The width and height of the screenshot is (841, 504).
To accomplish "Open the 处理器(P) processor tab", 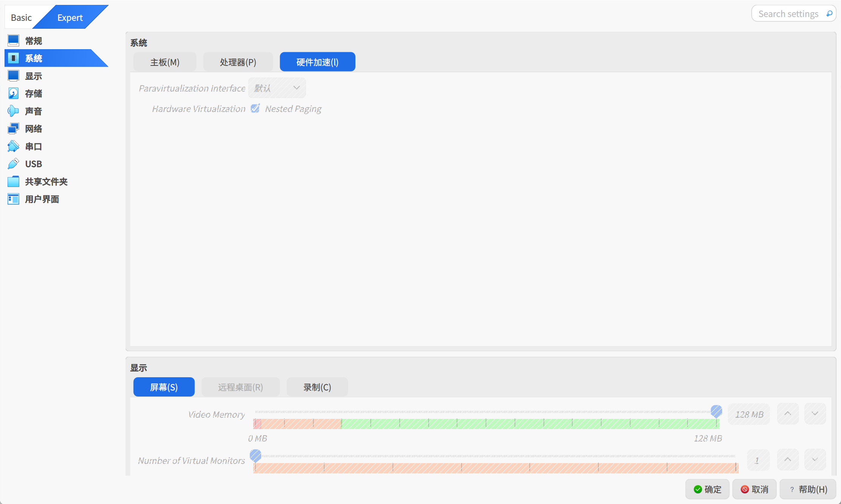I will point(238,62).
